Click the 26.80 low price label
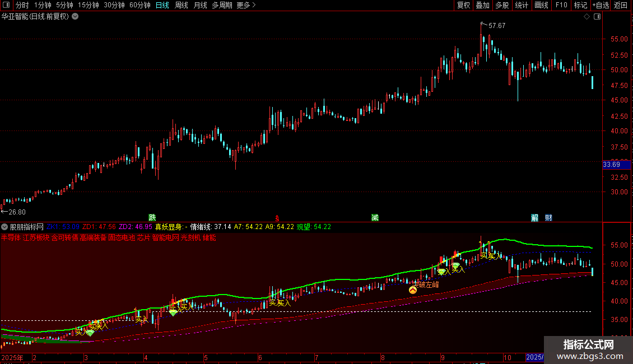The height and width of the screenshot is (364, 633). pos(17,212)
